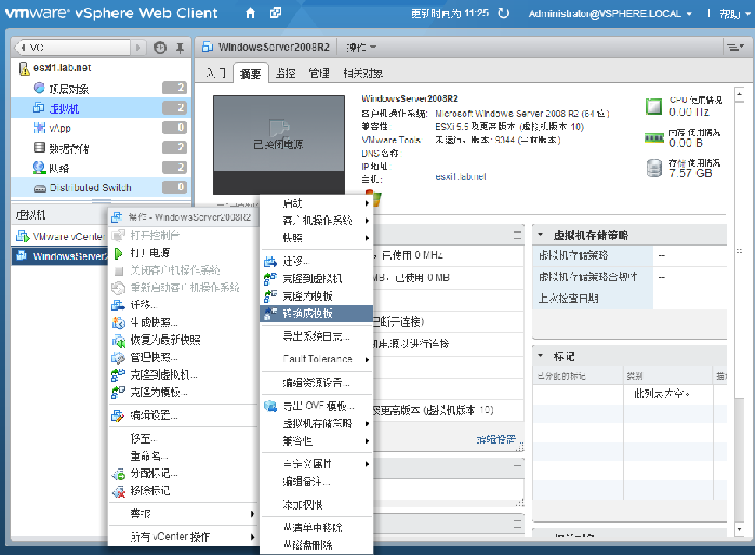This screenshot has width=756, height=555.
Task: Select the power on icon in context menu
Action: click(x=118, y=253)
